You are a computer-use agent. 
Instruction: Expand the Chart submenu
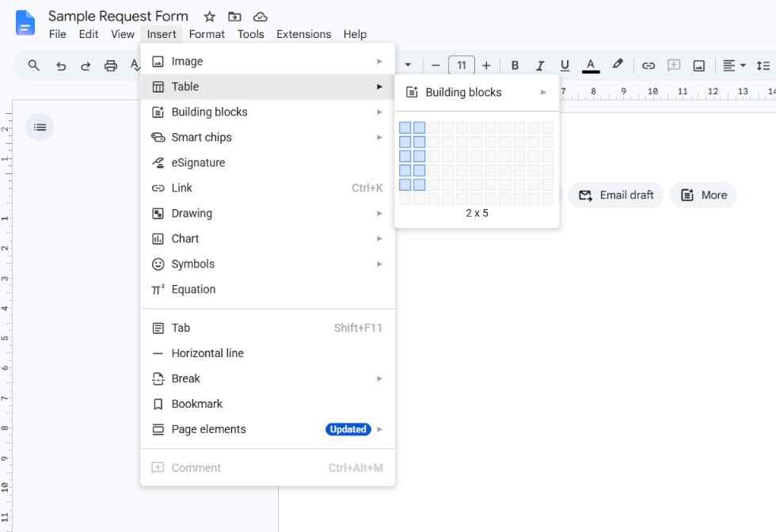click(268, 238)
